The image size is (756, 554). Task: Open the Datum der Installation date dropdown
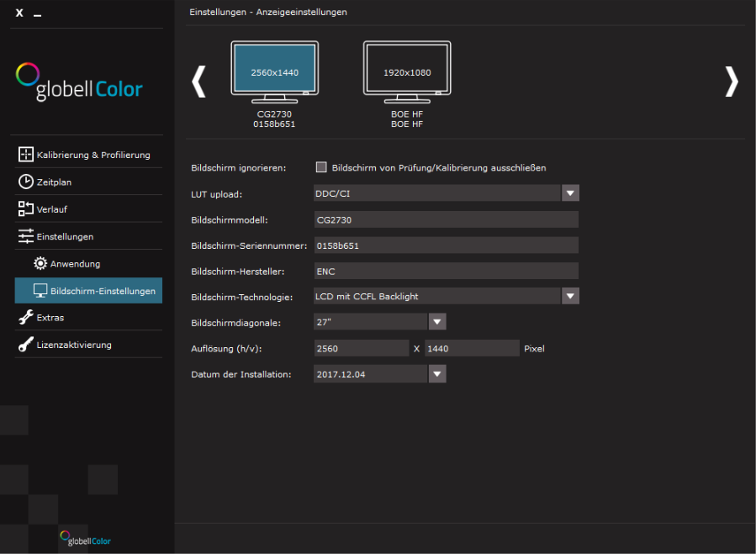[437, 374]
